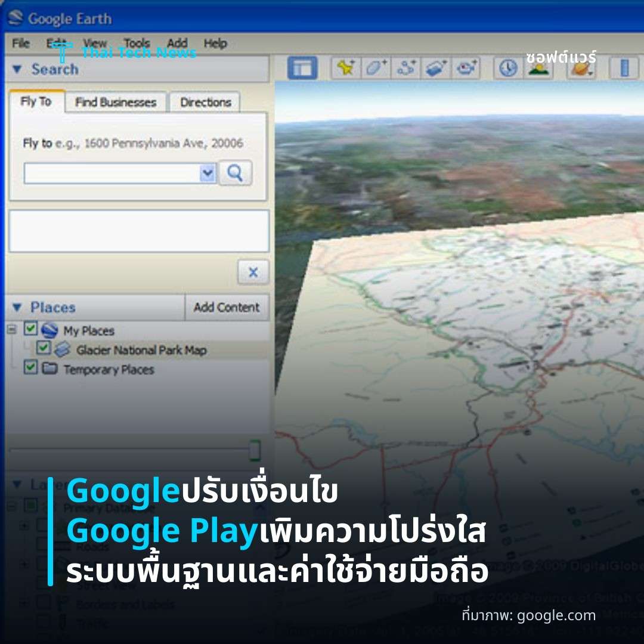
Task: Click the empty search results box
Action: (x=139, y=231)
